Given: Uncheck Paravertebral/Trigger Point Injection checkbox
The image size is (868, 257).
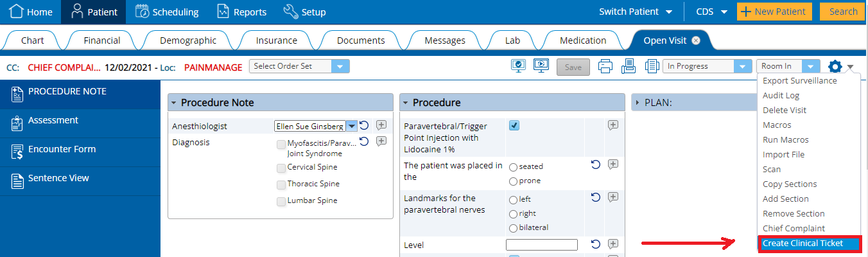Looking at the screenshot, I should pos(514,125).
